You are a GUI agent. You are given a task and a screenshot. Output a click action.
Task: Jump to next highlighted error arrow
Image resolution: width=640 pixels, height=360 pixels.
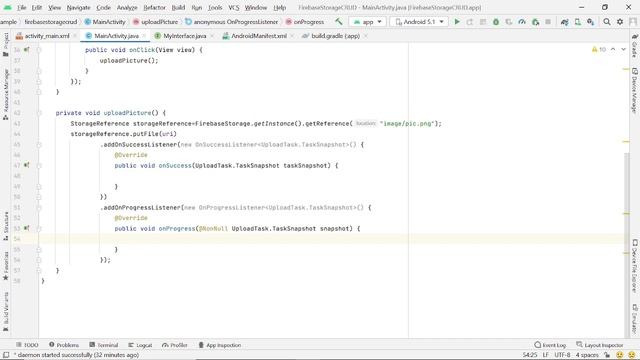pyautogui.click(x=623, y=49)
